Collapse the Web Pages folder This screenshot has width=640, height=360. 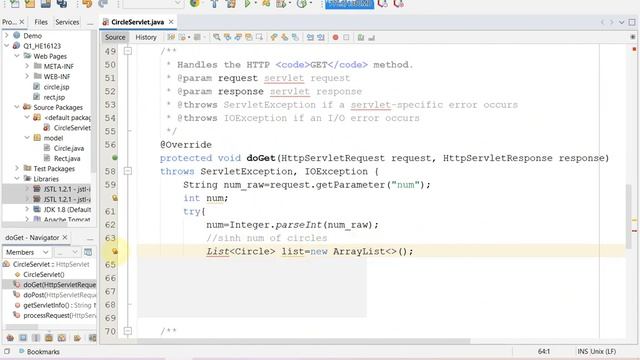click(x=17, y=56)
